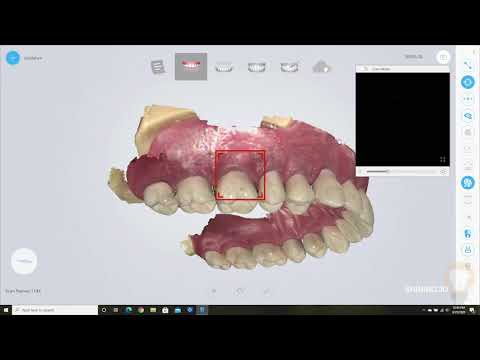Click the three-dots icon in sidebar
Screen dimensions: 480x360
click(x=468, y=99)
